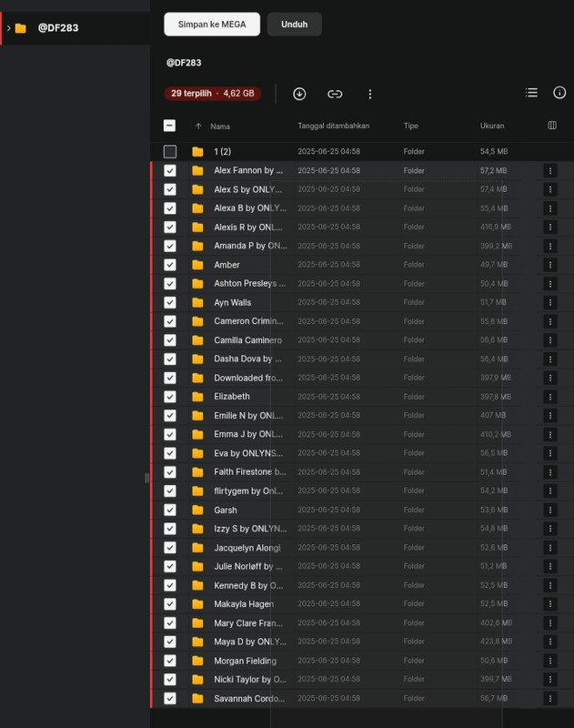Uncheck the Emma J folder checkbox
Screen dimensions: 574x728
click(170, 434)
